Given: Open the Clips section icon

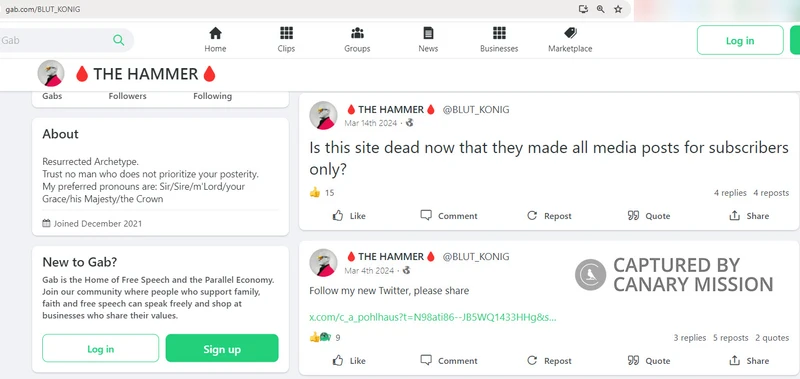Looking at the screenshot, I should coord(286,34).
